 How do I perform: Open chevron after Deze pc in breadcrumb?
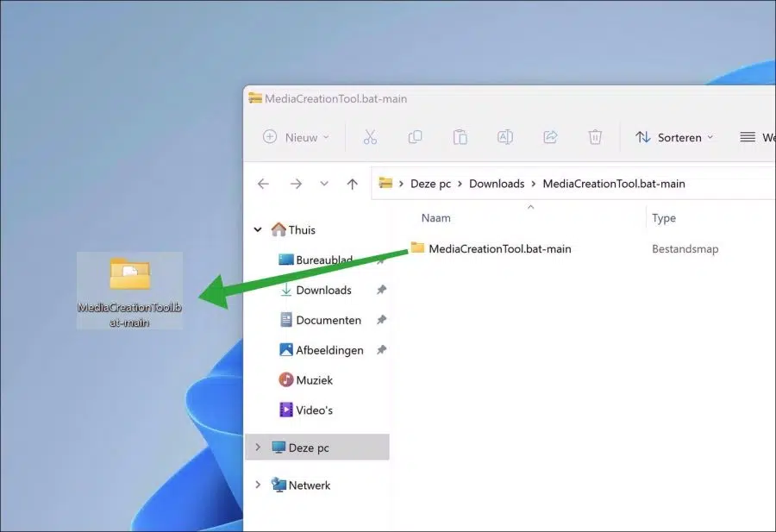coord(460,184)
